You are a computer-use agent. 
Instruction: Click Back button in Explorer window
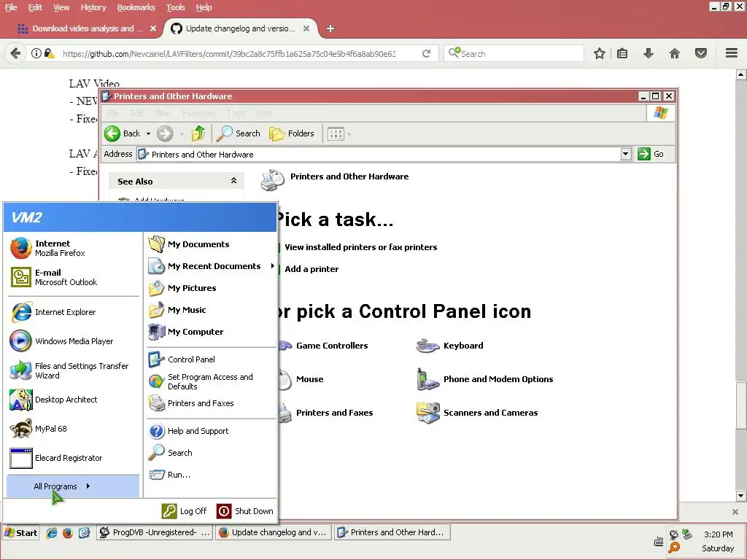click(123, 134)
